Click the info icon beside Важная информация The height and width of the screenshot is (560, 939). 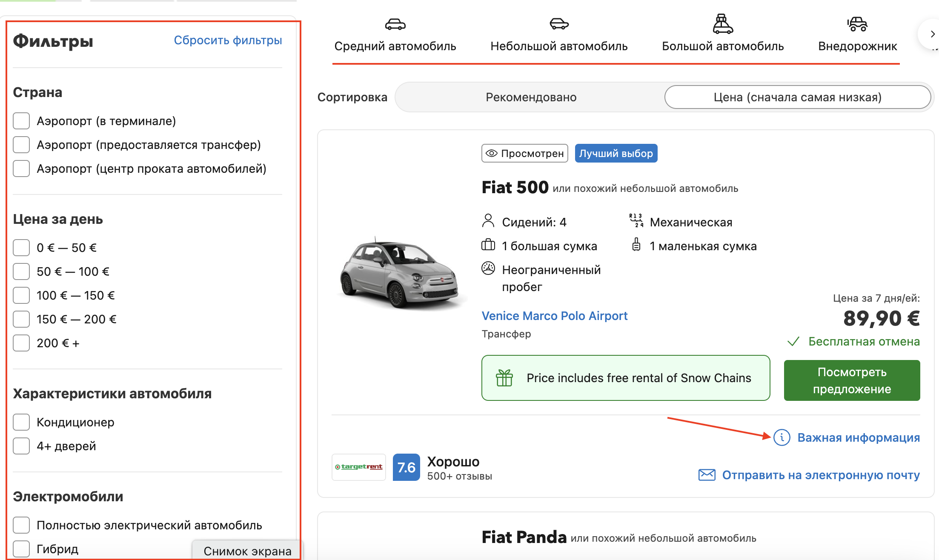[782, 437]
